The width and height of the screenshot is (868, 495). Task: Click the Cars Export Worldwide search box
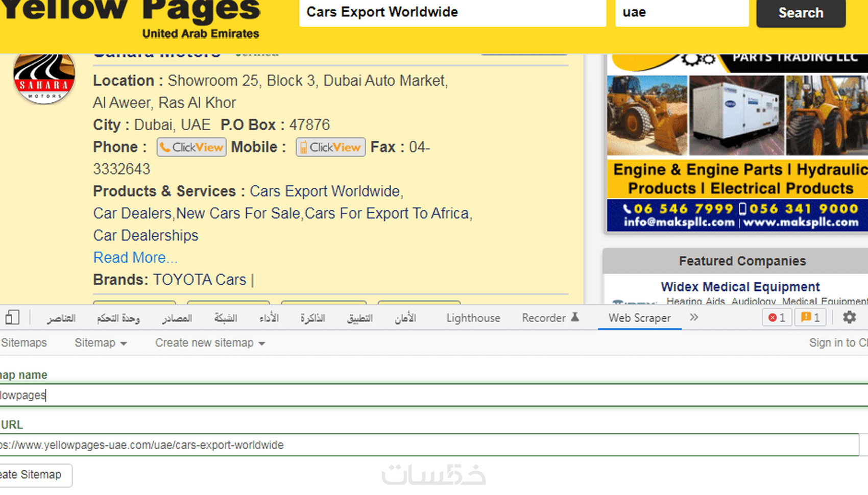click(x=452, y=12)
